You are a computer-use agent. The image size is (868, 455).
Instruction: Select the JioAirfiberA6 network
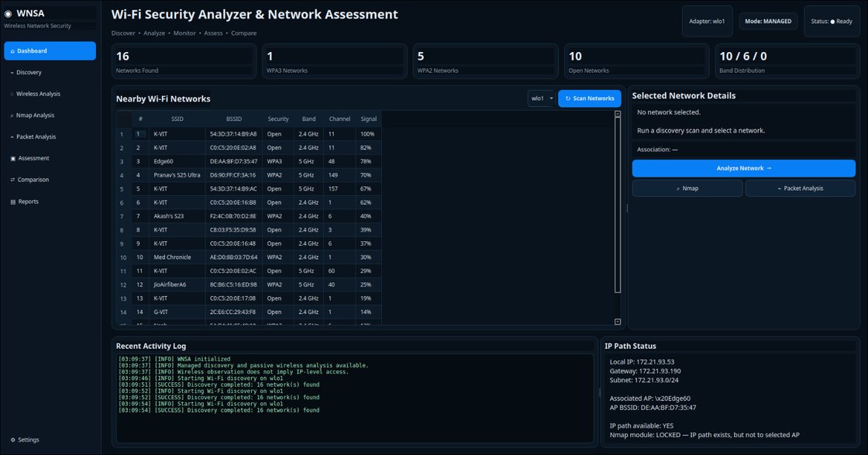point(257,284)
